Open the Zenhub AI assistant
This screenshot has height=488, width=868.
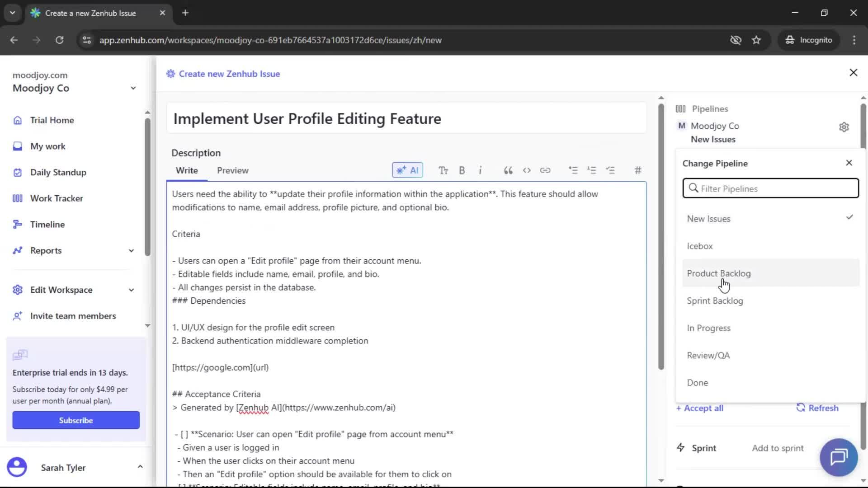[x=407, y=170]
